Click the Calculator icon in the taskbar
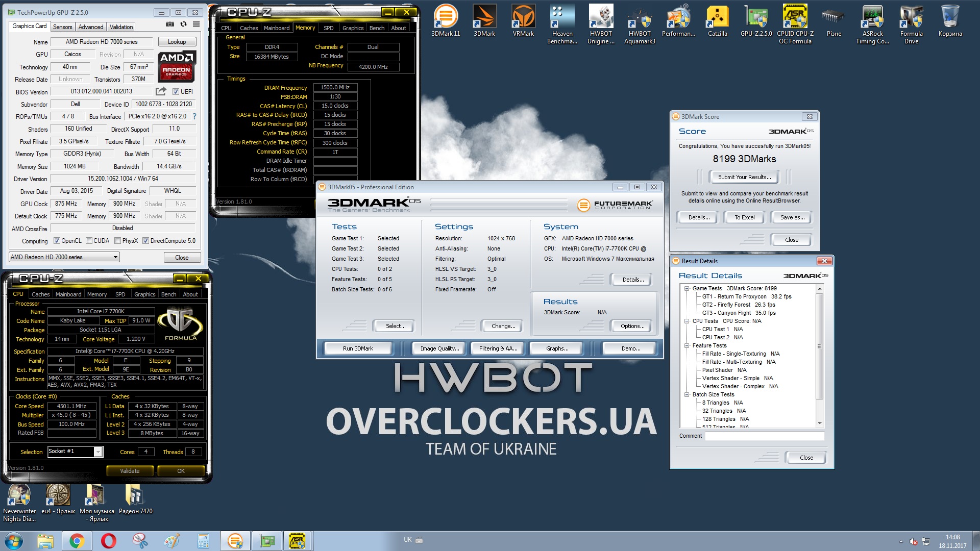 click(204, 541)
